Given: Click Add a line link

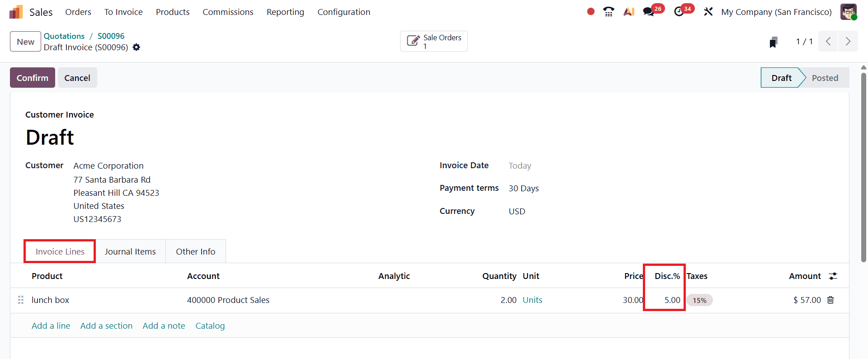Looking at the screenshot, I should [x=51, y=326].
